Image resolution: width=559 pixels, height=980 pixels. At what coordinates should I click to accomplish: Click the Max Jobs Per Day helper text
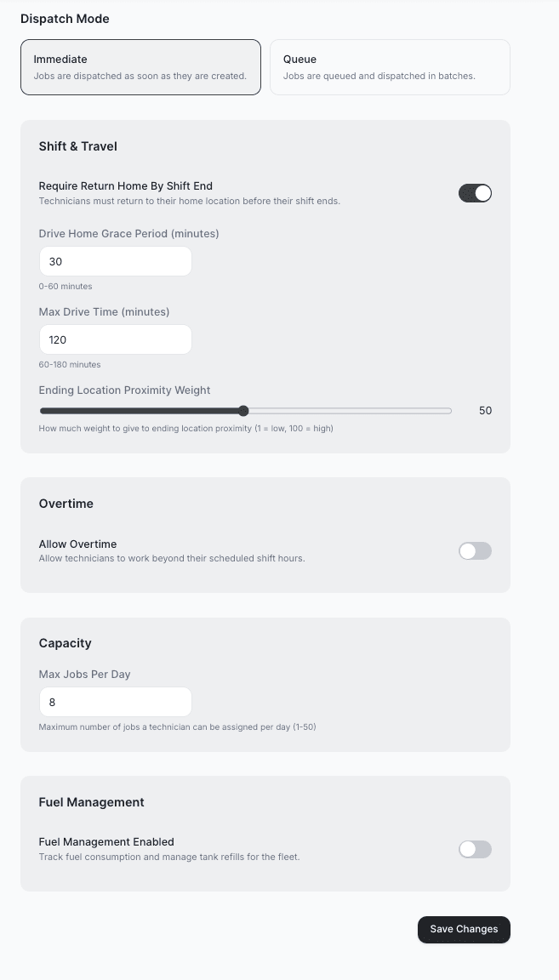(x=177, y=727)
